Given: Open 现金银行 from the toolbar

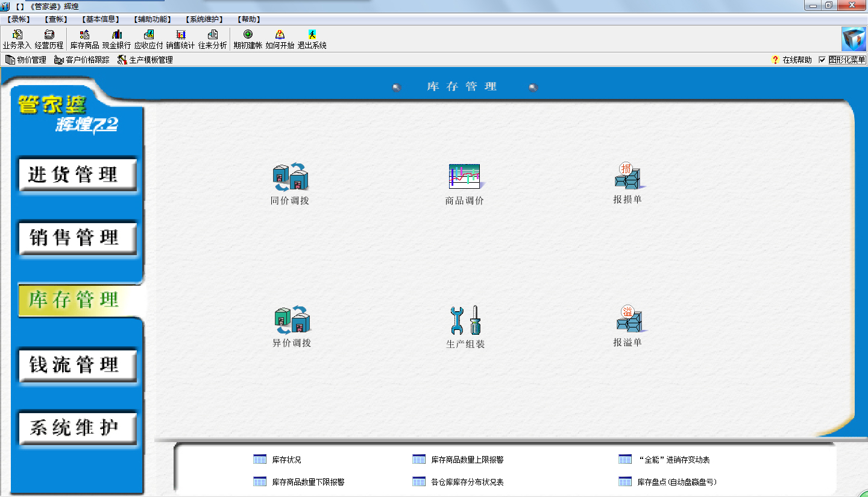Looking at the screenshot, I should [116, 39].
